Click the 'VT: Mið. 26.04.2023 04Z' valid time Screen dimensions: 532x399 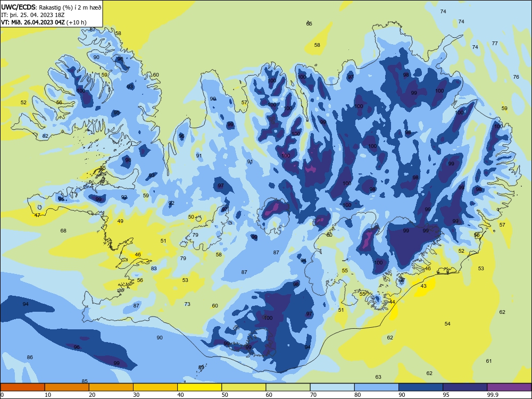(33, 22)
